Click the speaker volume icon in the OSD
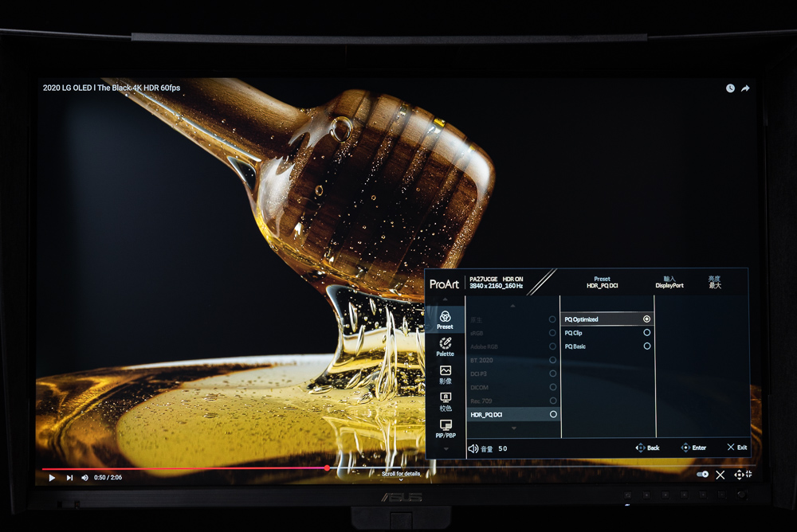 tap(473, 448)
